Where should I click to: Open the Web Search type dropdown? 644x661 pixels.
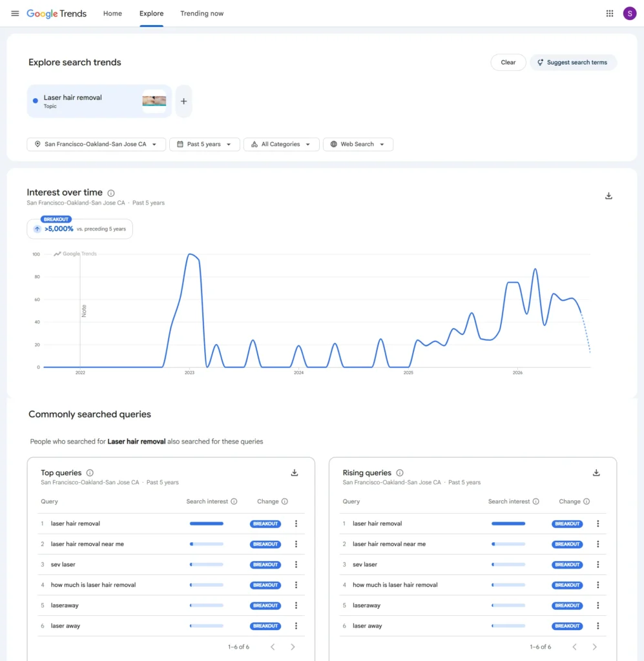358,144
